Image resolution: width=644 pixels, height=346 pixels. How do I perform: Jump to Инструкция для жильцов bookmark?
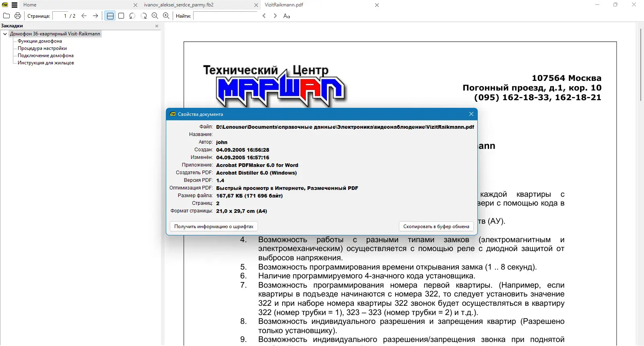(x=46, y=63)
